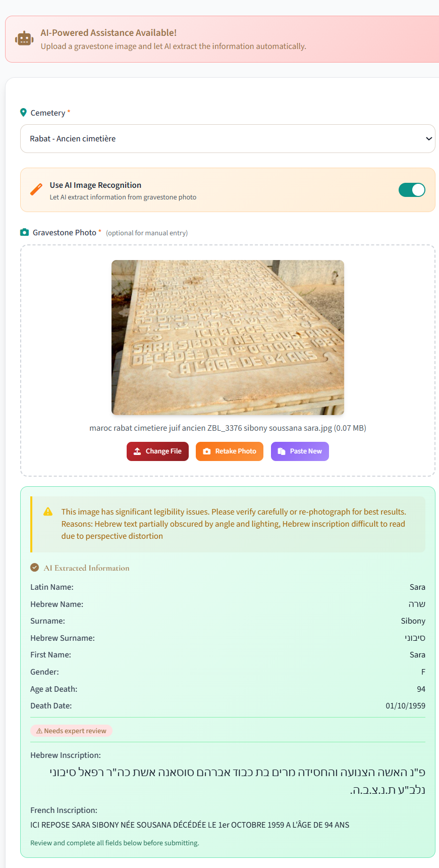Click the camera icon beside Gravestone Photo
This screenshot has width=439, height=868.
point(24,232)
